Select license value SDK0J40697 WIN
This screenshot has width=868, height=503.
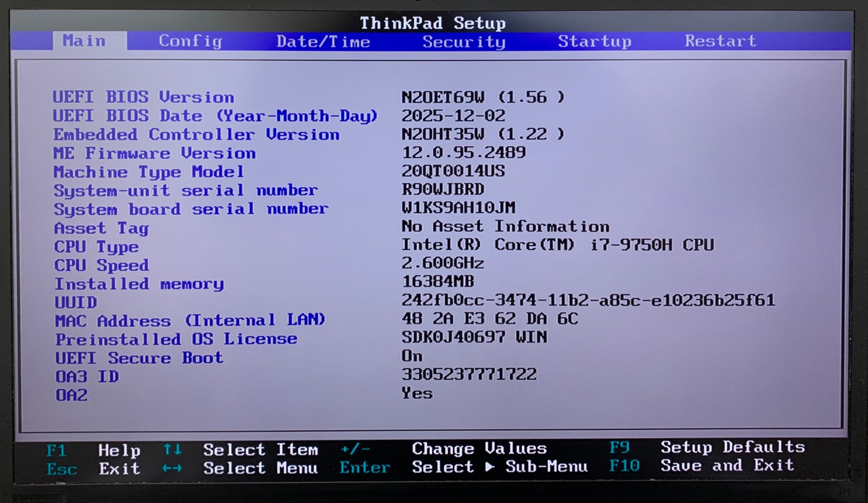click(x=474, y=337)
